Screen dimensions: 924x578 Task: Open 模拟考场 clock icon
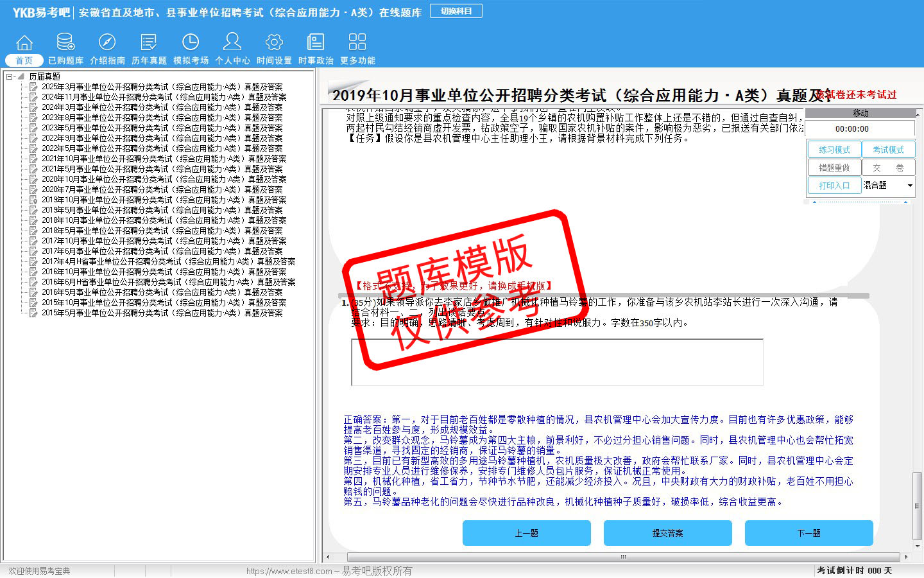point(191,43)
